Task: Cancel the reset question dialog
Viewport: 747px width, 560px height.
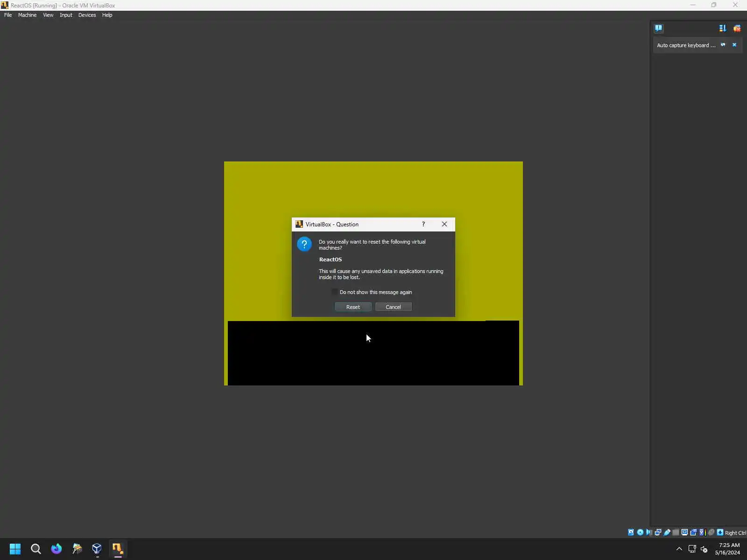Action: [x=393, y=307]
